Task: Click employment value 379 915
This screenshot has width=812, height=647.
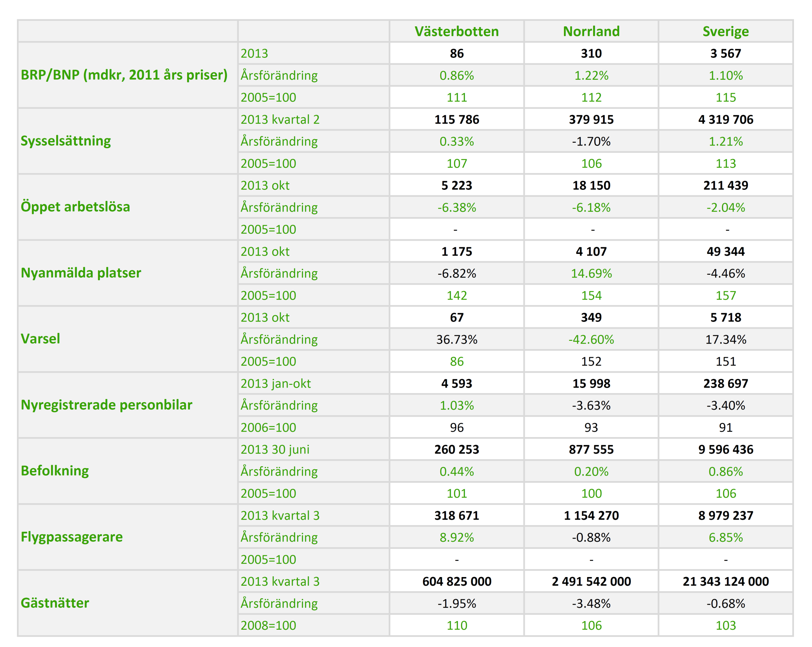Action: pyautogui.click(x=591, y=119)
